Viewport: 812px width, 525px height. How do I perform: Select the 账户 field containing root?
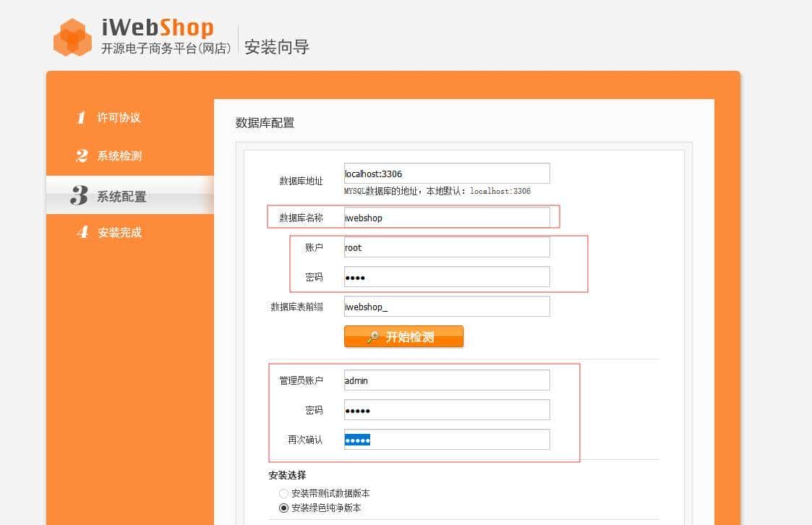446,247
